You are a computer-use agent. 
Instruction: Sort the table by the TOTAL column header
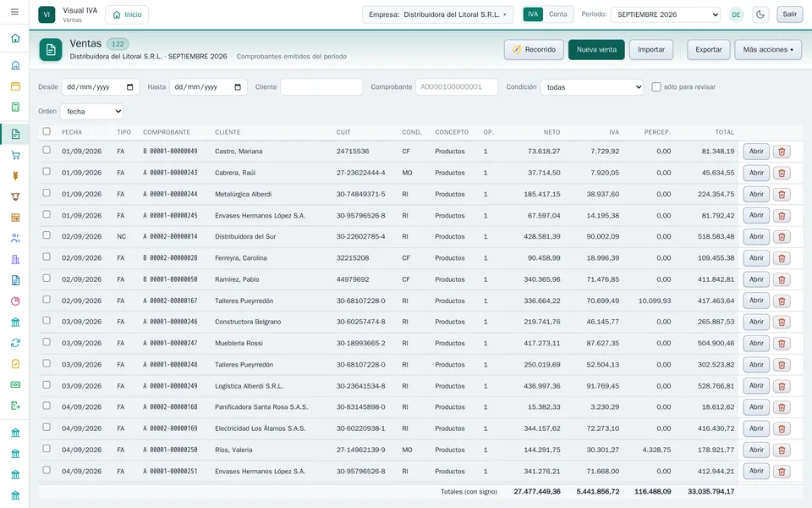725,132
